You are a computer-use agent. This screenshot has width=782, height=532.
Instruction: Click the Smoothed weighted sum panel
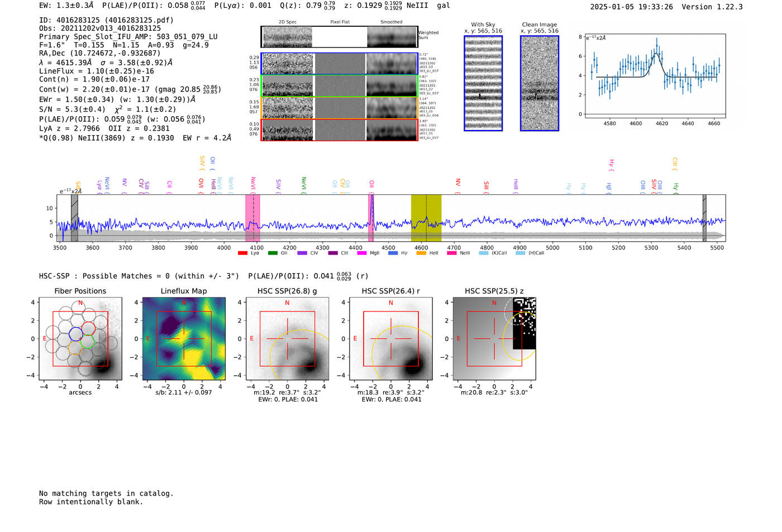(392, 37)
